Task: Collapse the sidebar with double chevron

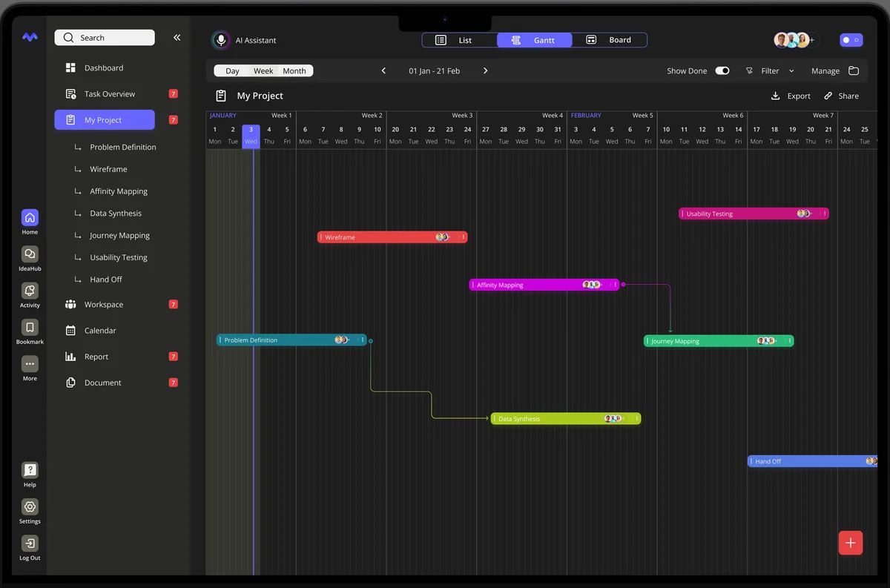Action: (x=177, y=37)
